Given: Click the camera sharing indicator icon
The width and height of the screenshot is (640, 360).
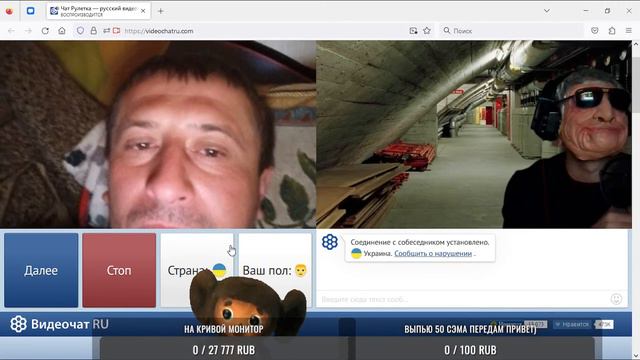Looking at the screenshot, I should tap(117, 31).
